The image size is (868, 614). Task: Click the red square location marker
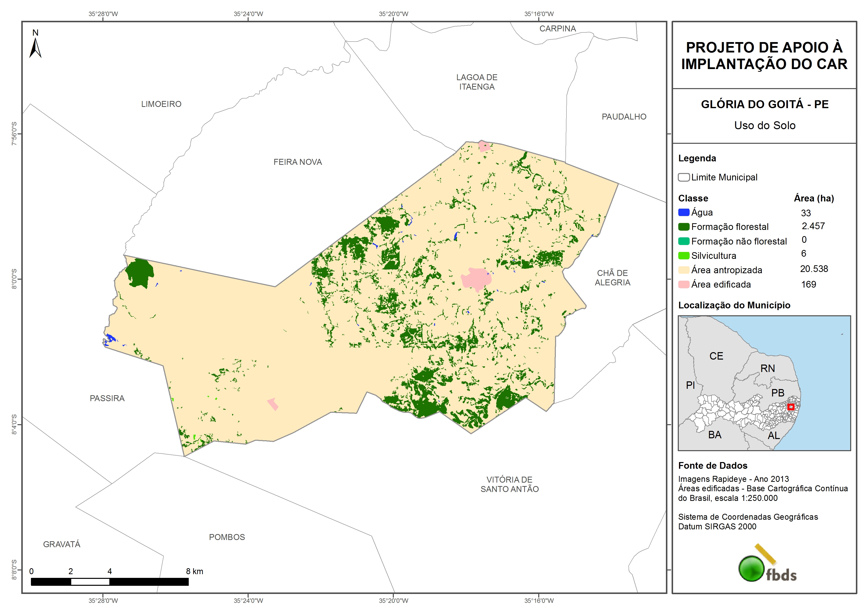coord(791,407)
